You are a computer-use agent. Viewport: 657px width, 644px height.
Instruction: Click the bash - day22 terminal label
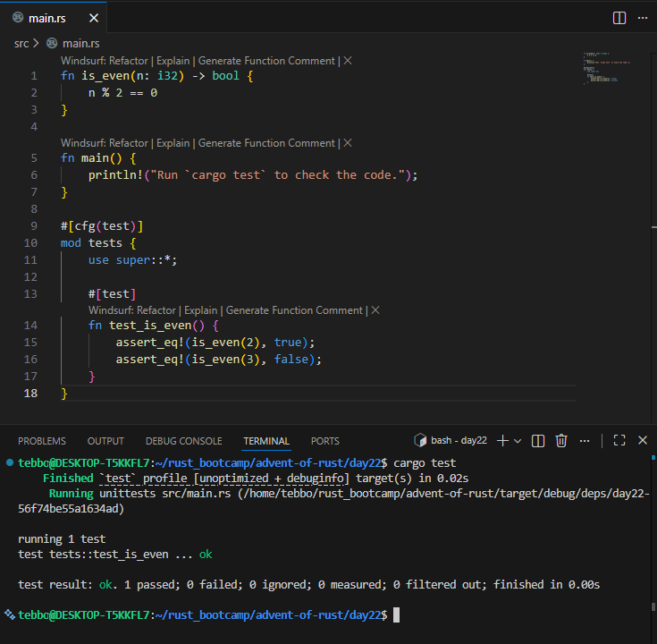pyautogui.click(x=459, y=440)
